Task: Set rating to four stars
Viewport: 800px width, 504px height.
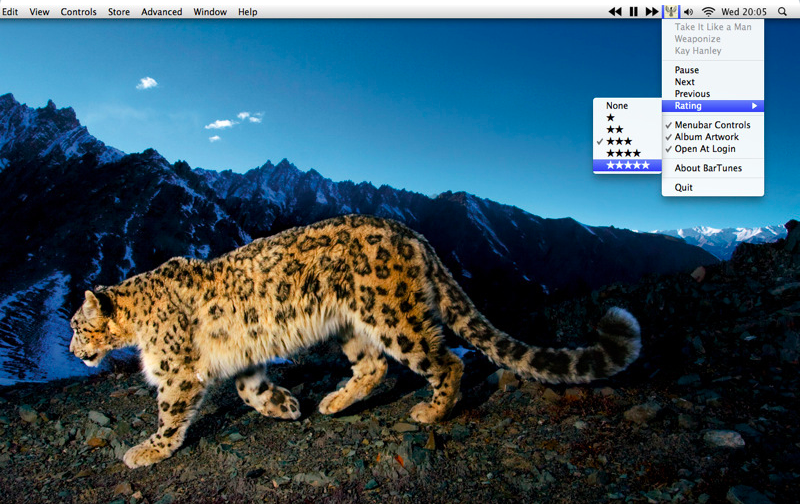Action: [627, 153]
